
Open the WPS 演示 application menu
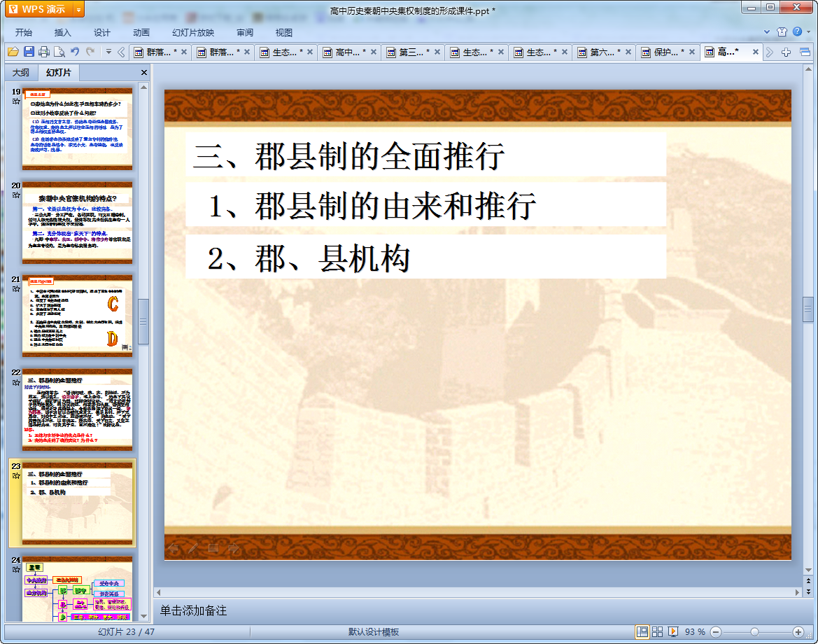pyautogui.click(x=39, y=9)
